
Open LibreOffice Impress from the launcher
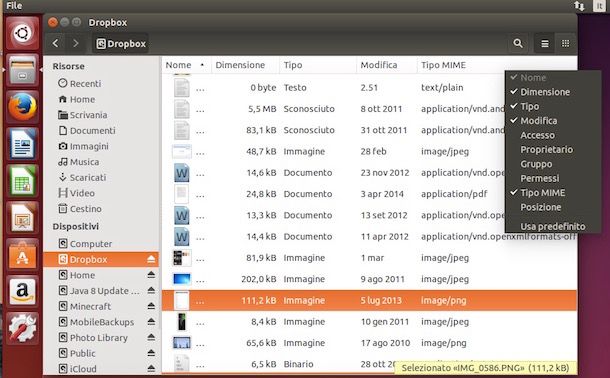pos(22,217)
